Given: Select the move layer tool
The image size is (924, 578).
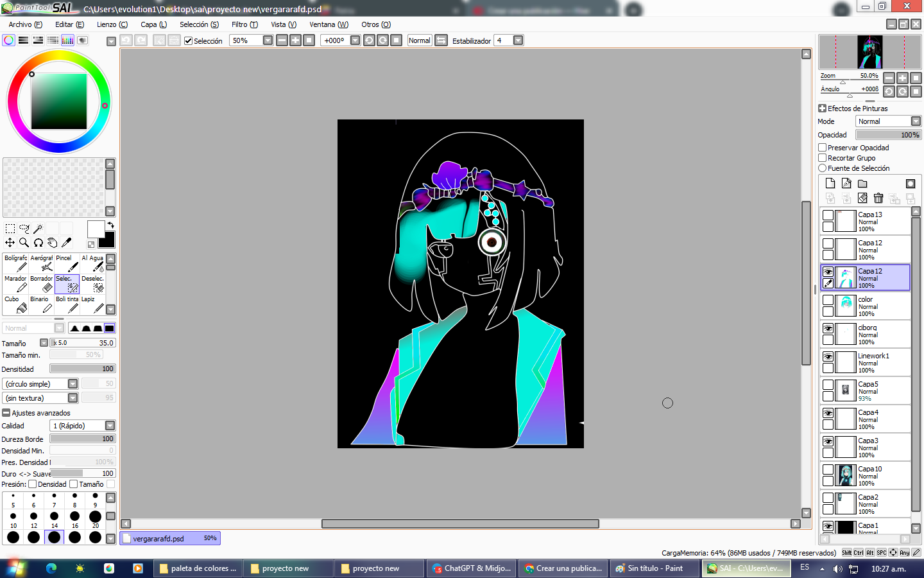Looking at the screenshot, I should (x=10, y=243).
